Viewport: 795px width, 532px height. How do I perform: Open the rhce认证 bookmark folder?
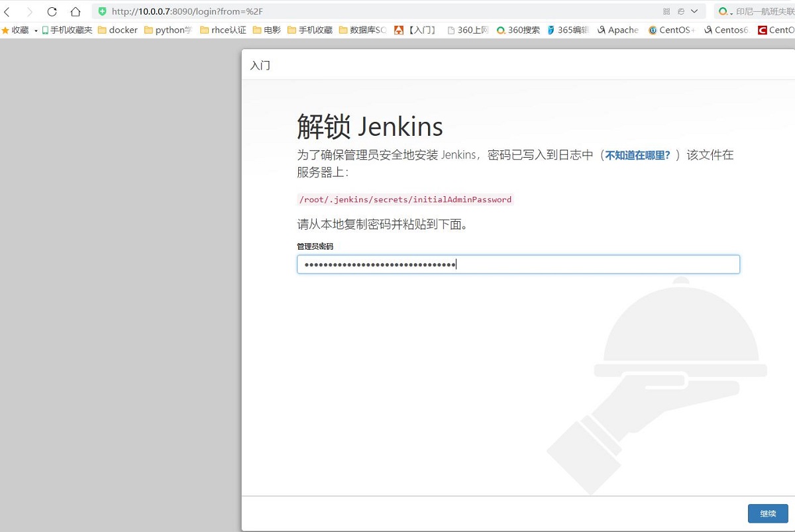click(x=223, y=30)
